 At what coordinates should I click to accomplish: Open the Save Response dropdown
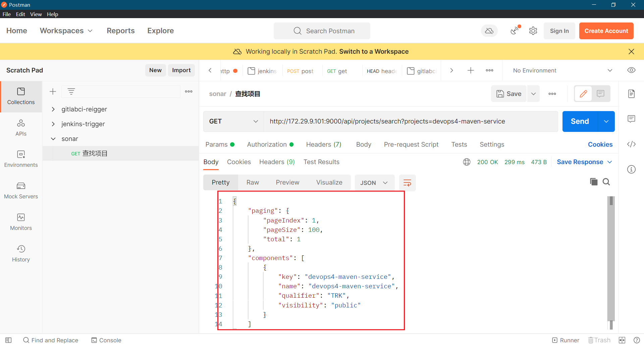coord(584,162)
